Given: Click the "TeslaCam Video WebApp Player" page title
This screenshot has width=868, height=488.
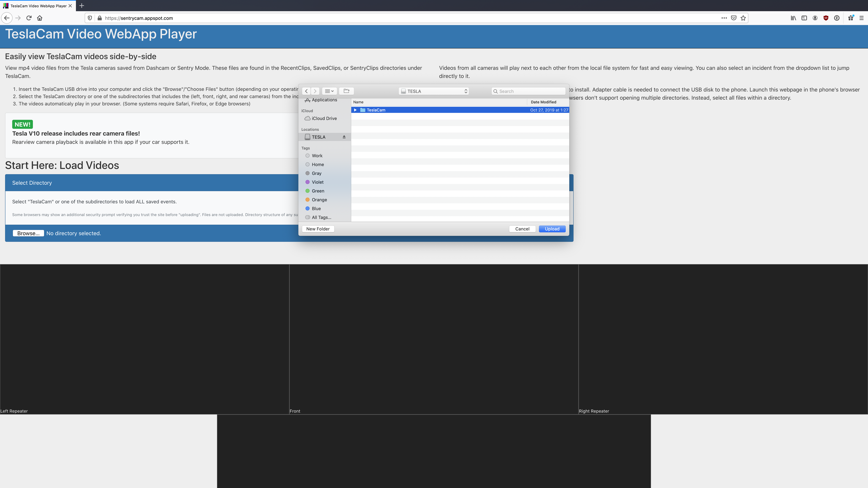Looking at the screenshot, I should tap(101, 34).
